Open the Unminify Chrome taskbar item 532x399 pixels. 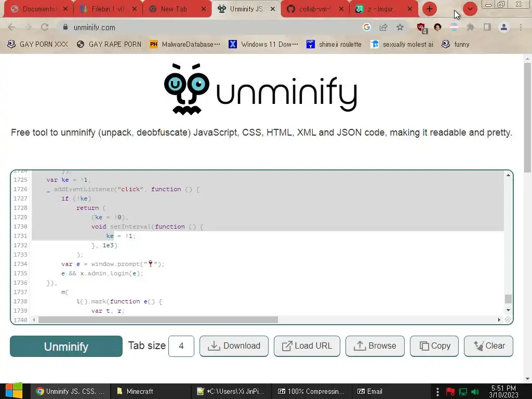point(71,391)
